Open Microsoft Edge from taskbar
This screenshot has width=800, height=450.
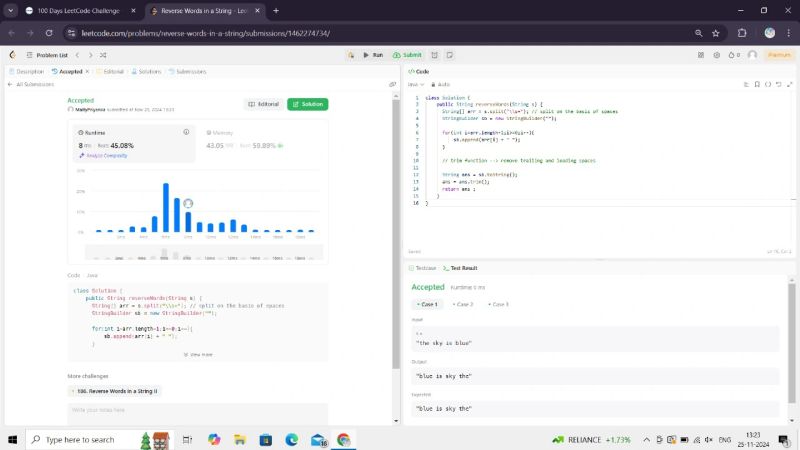(292, 439)
